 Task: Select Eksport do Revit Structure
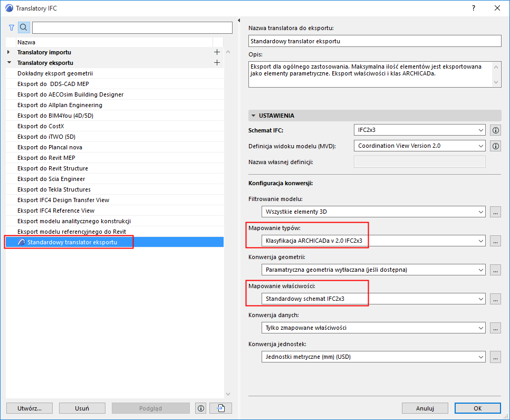pyautogui.click(x=114, y=168)
